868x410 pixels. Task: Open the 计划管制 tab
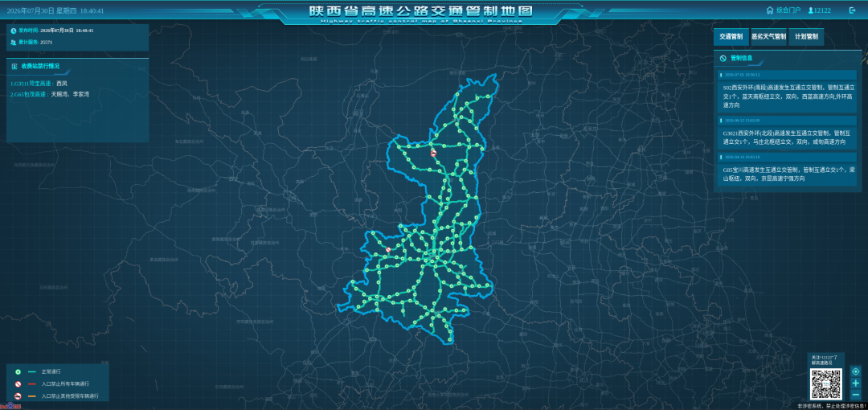point(806,37)
